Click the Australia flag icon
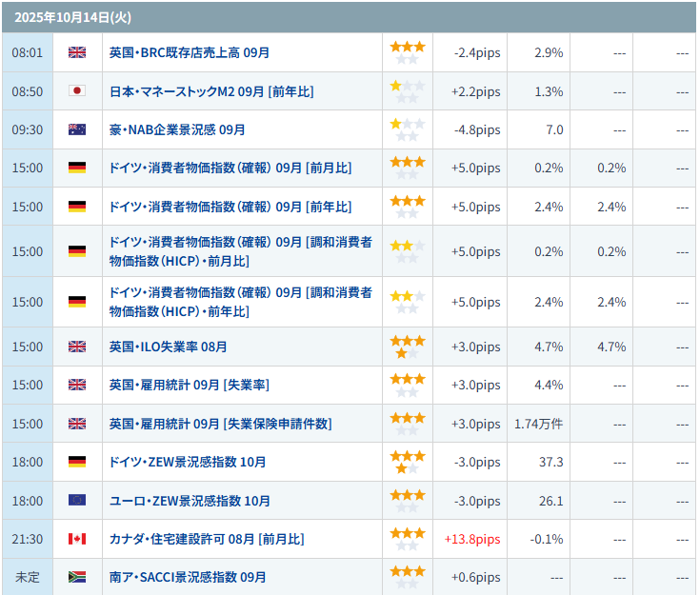This screenshot has height=595, width=700. click(x=77, y=129)
